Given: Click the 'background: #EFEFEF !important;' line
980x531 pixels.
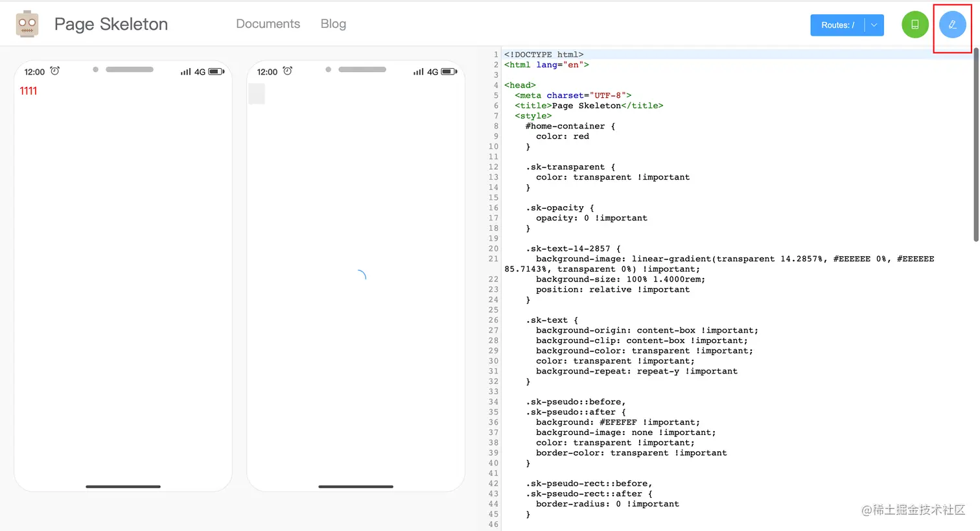Looking at the screenshot, I should click(618, 422).
